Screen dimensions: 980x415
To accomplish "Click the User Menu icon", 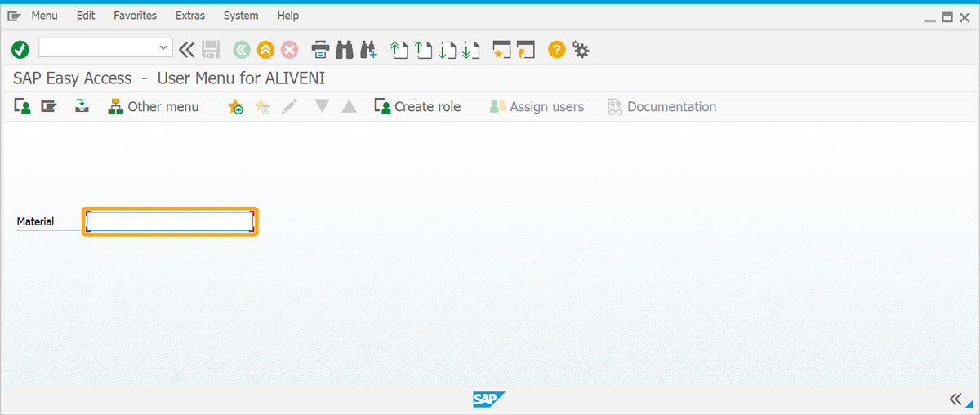I will (x=23, y=106).
